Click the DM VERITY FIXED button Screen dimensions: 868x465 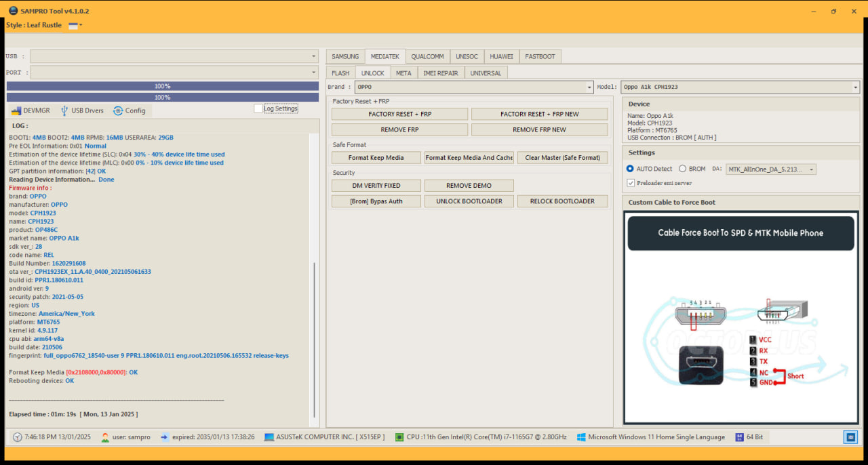click(376, 185)
